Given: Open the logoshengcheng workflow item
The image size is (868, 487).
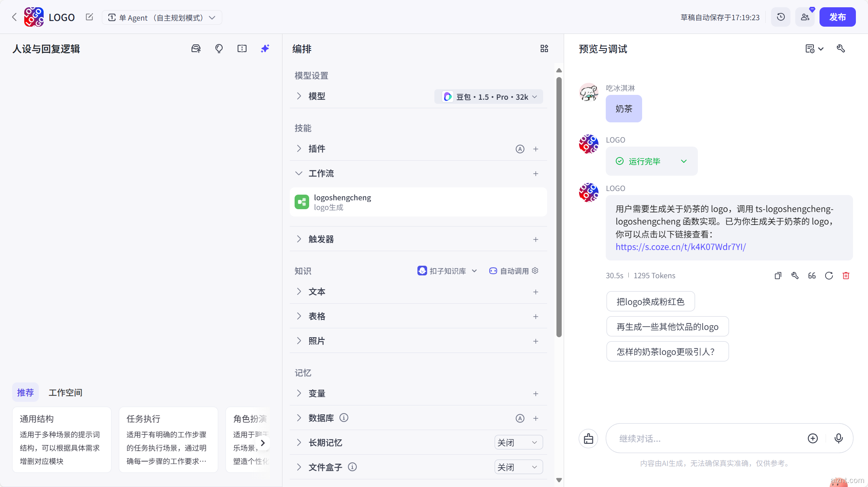Looking at the screenshot, I should tap(418, 202).
